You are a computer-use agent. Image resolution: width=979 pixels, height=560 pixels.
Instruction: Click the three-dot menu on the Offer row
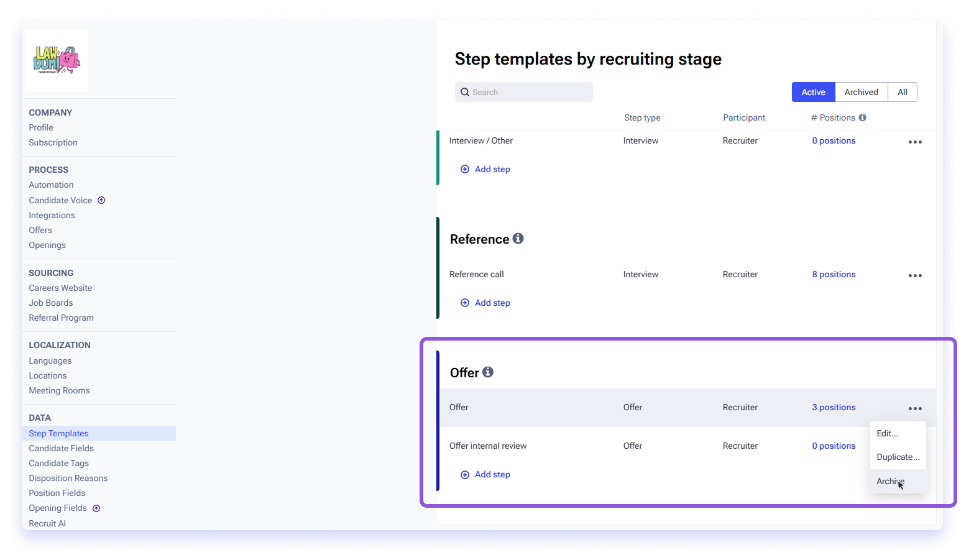coord(915,408)
